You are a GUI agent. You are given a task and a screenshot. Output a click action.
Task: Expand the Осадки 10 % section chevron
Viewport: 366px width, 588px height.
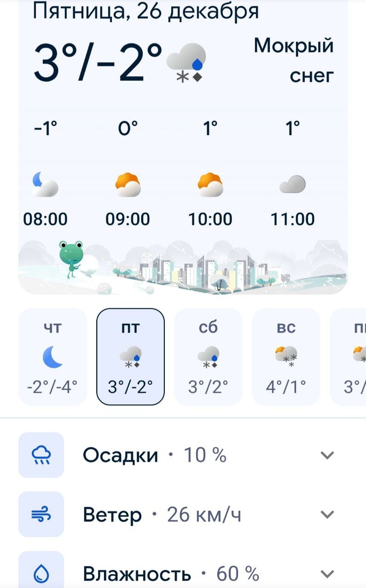coord(327,455)
